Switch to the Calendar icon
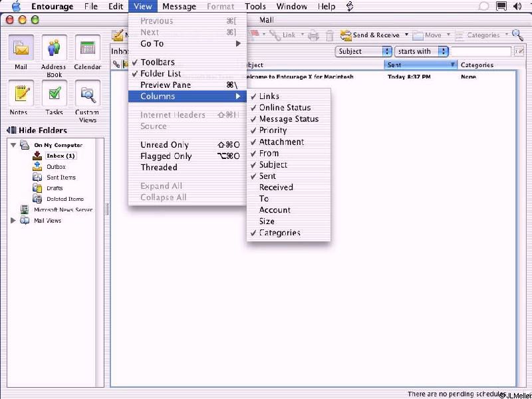532x399 pixels. (x=88, y=48)
